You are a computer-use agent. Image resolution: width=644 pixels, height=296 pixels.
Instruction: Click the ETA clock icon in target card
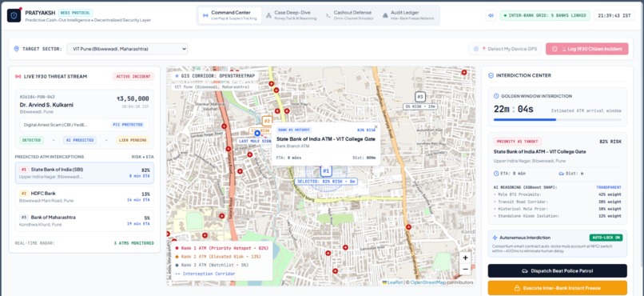pos(496,174)
